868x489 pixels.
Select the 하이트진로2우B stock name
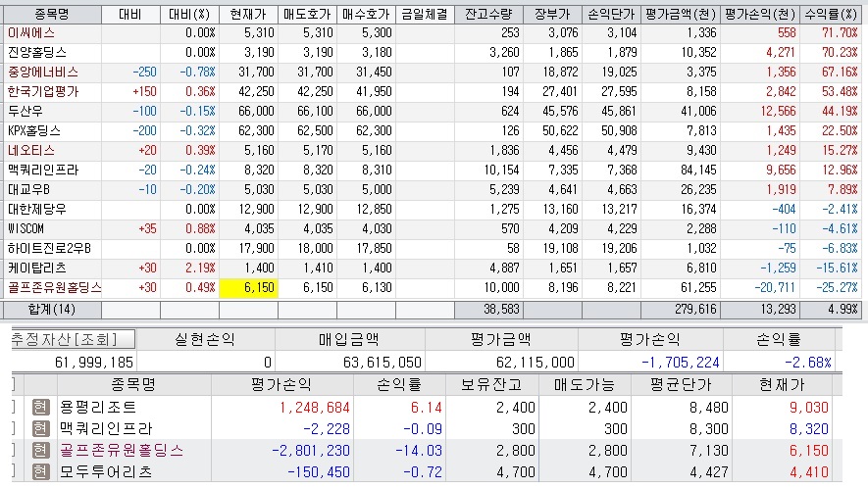pyautogui.click(x=49, y=248)
